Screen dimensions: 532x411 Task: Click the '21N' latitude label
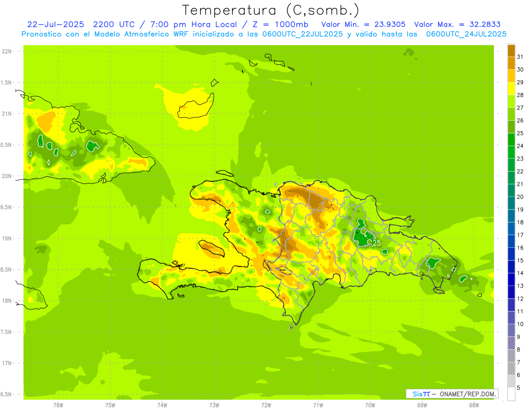[x=7, y=114]
